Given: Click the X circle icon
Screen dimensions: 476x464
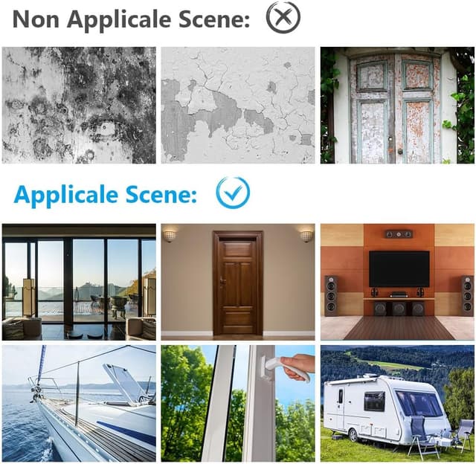Looking at the screenshot, I should tap(283, 17).
